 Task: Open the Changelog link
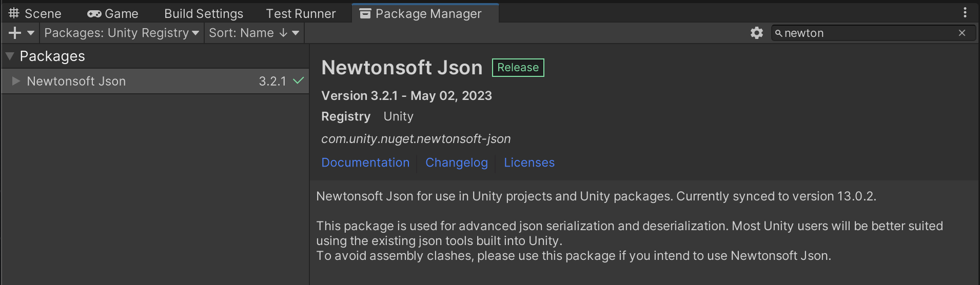click(456, 162)
